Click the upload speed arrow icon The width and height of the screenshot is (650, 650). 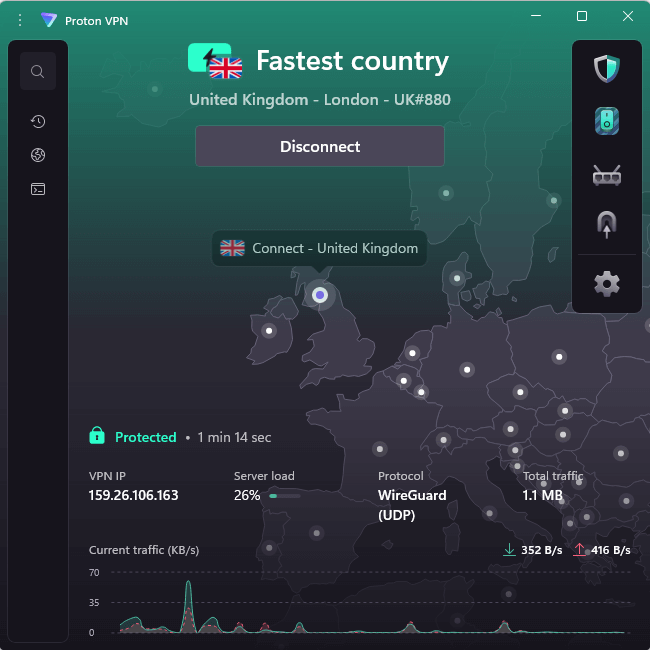pos(579,550)
